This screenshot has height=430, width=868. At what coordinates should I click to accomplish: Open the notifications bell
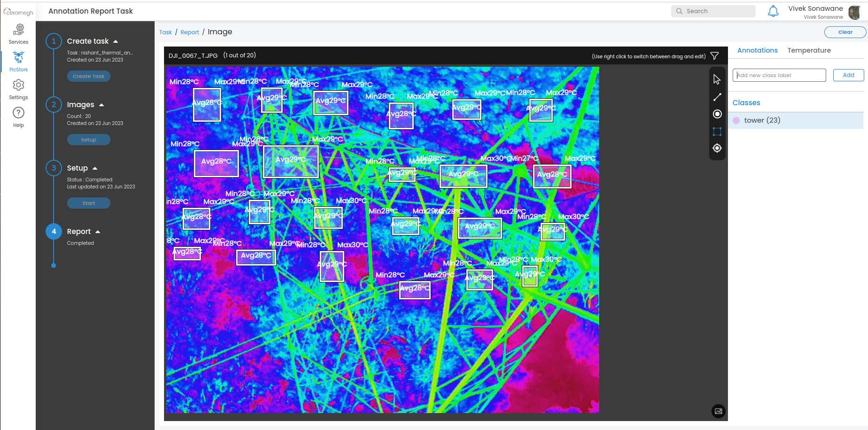[773, 11]
